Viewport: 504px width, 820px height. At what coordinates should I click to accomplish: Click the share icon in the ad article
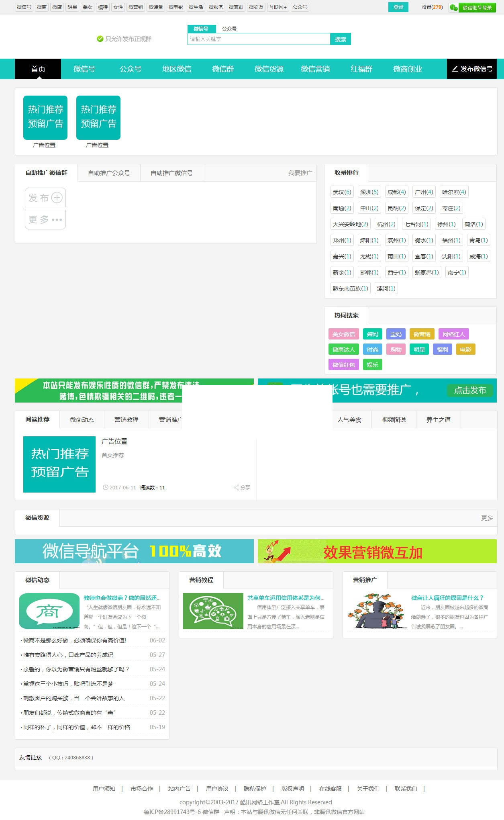point(236,487)
